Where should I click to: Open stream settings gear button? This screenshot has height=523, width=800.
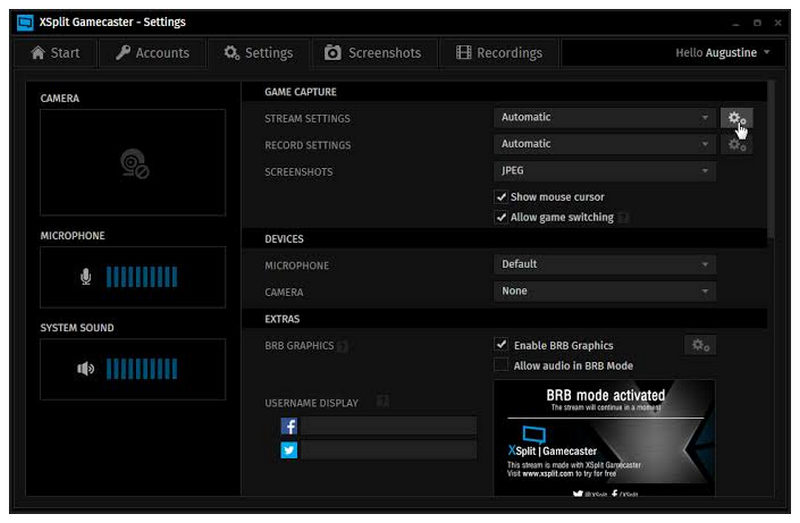pyautogui.click(x=736, y=118)
